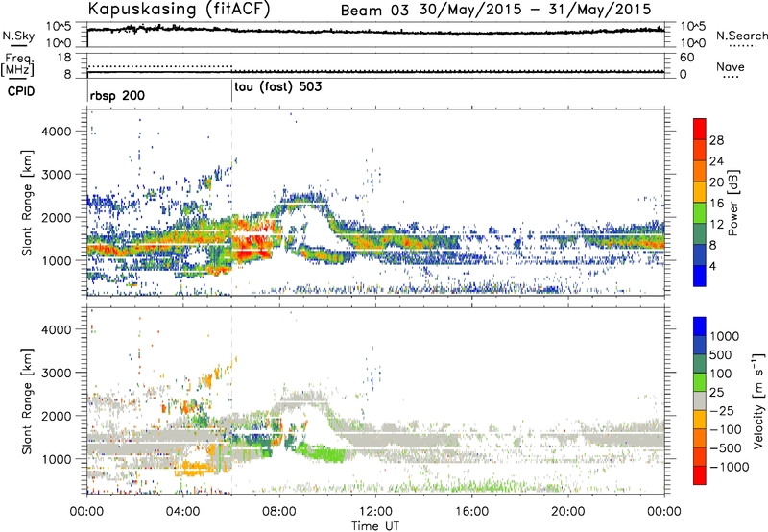Click the 'Time UT' axis title

pos(375,526)
